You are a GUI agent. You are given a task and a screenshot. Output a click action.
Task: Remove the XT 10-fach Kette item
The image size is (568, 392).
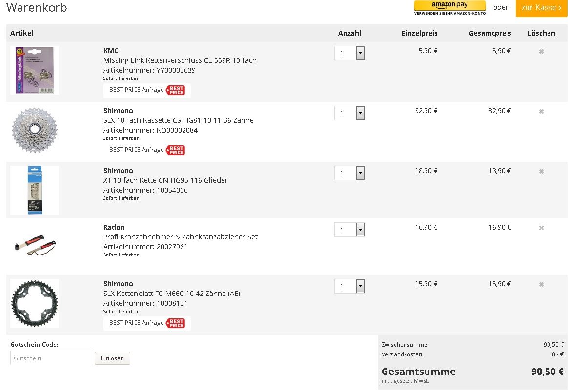click(541, 171)
